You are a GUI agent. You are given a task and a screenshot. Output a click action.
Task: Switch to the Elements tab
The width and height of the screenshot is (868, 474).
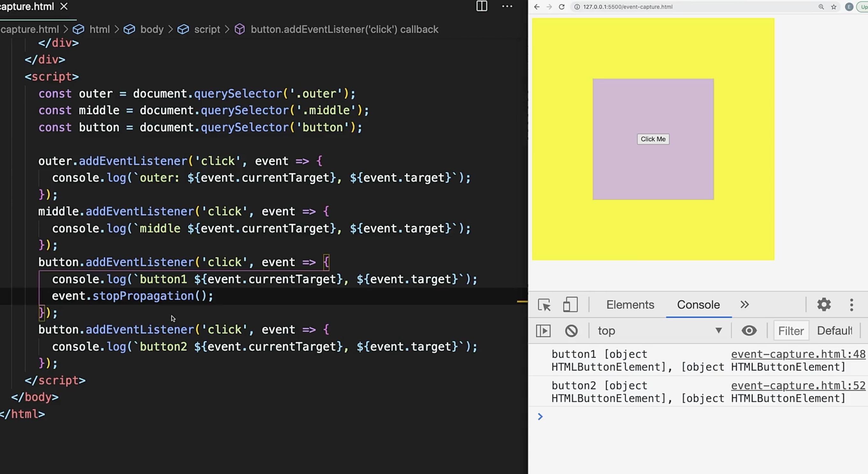(x=630, y=305)
